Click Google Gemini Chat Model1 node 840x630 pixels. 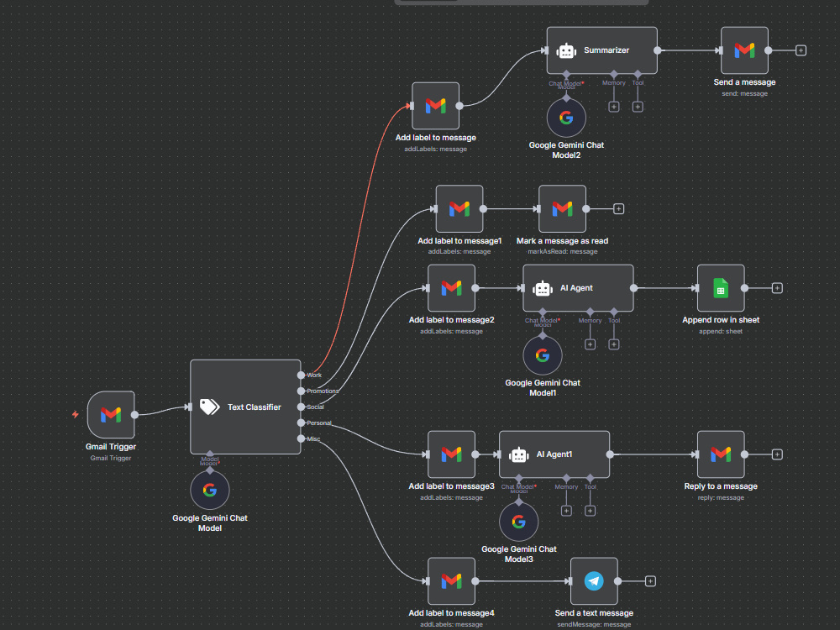(x=543, y=355)
